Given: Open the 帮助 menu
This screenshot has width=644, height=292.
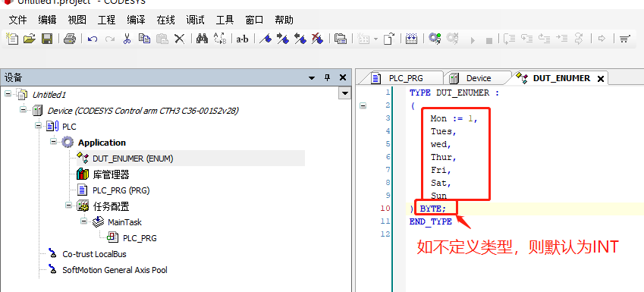Looking at the screenshot, I should 284,20.
